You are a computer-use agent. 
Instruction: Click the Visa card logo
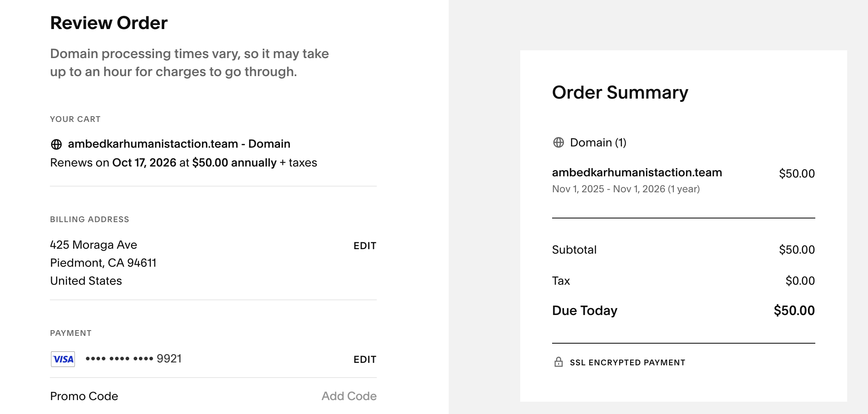click(x=63, y=359)
